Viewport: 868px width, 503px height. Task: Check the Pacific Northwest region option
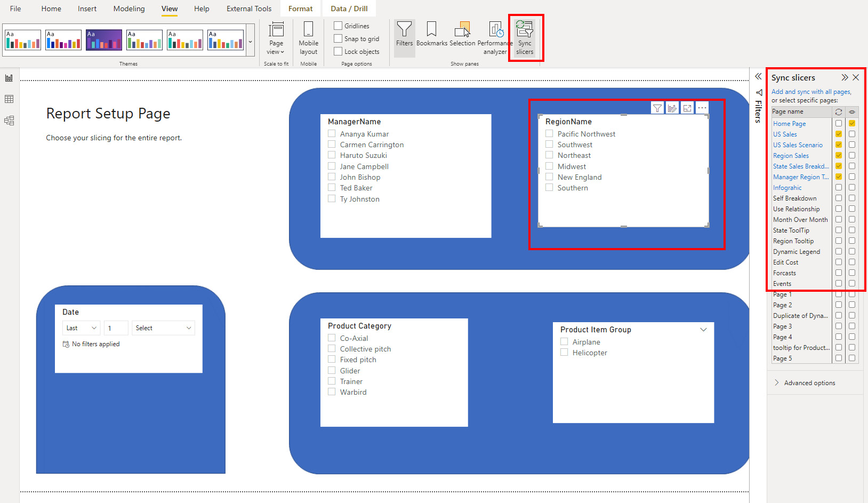tap(549, 134)
